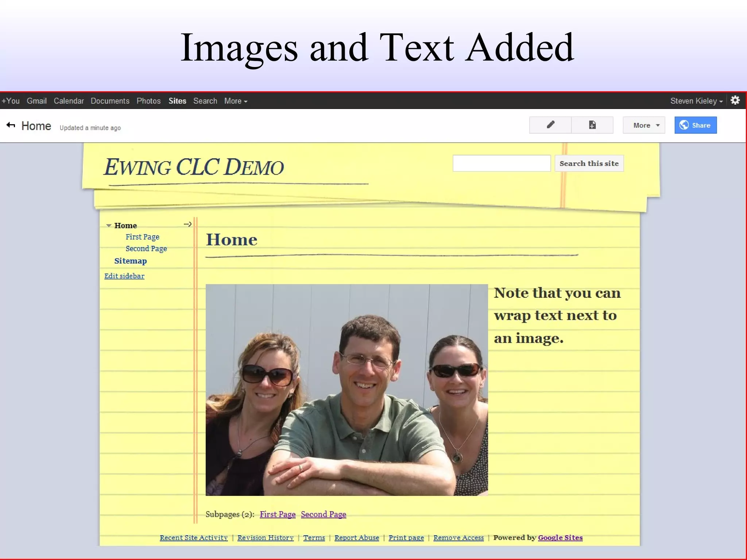Click the photo of three people

click(347, 390)
